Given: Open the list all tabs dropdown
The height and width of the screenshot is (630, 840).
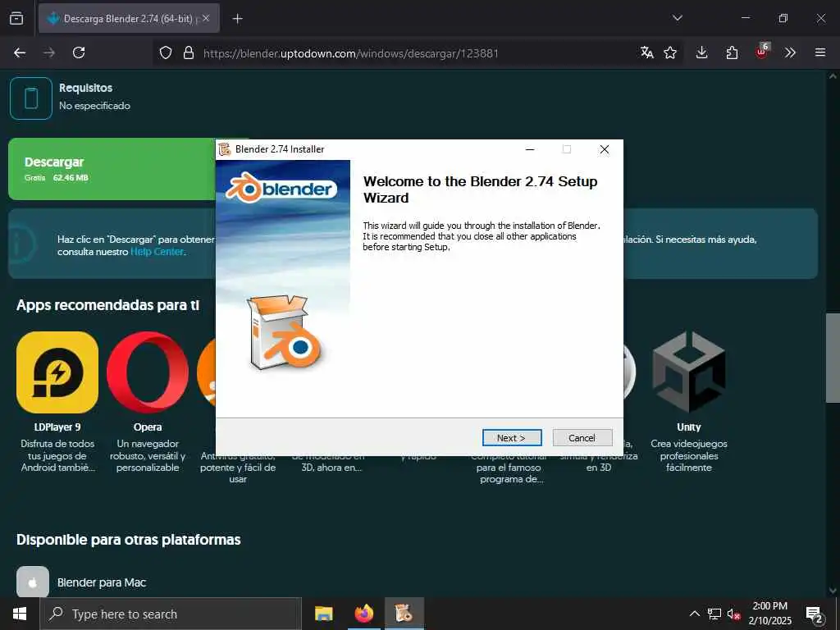Looking at the screenshot, I should pos(678,18).
